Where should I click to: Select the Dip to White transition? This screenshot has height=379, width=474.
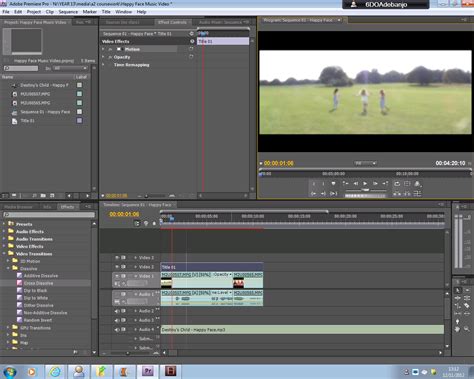(36, 298)
